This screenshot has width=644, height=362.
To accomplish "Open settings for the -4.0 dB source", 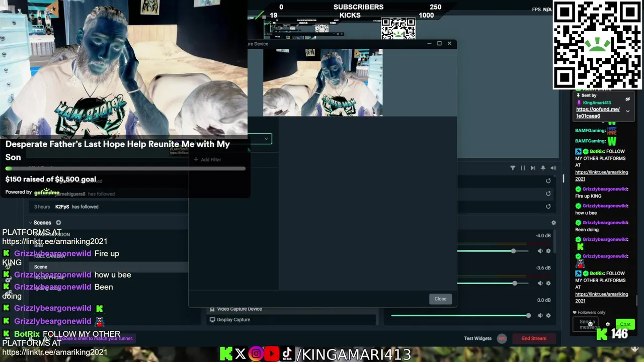I will (x=548, y=251).
